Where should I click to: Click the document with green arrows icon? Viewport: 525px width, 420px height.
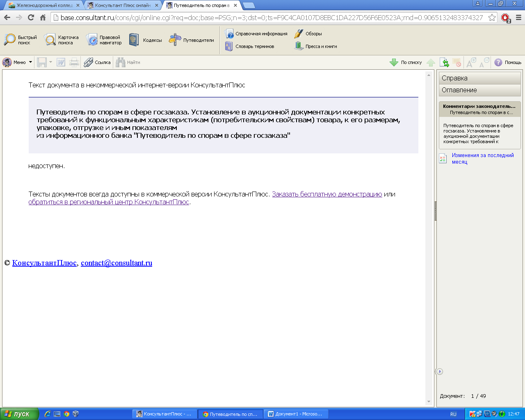444,62
